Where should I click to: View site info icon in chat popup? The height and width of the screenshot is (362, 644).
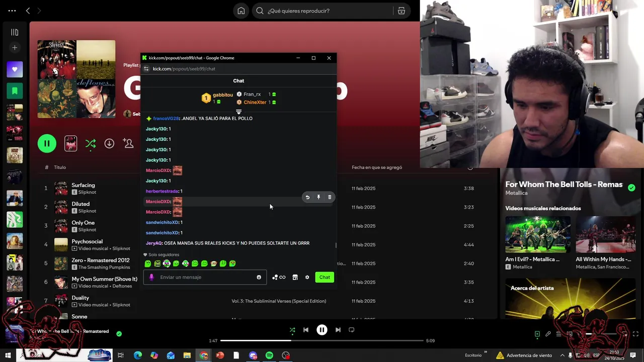click(146, 69)
